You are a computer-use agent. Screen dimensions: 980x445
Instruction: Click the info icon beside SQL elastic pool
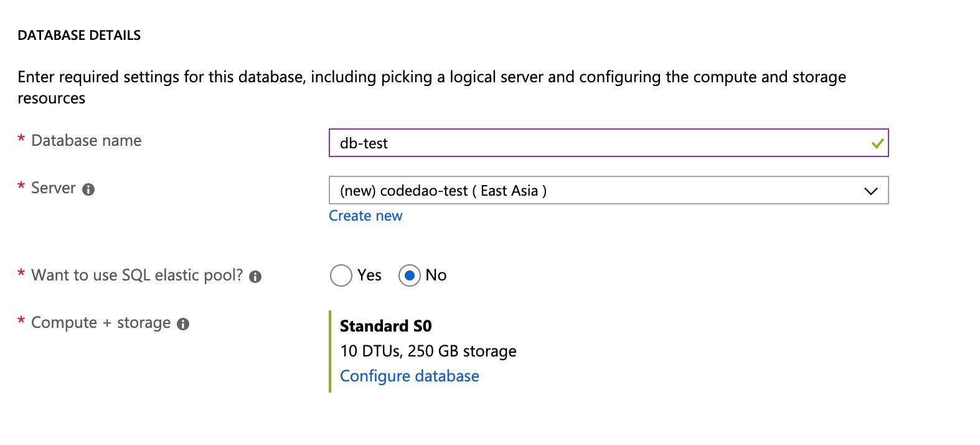pos(255,277)
